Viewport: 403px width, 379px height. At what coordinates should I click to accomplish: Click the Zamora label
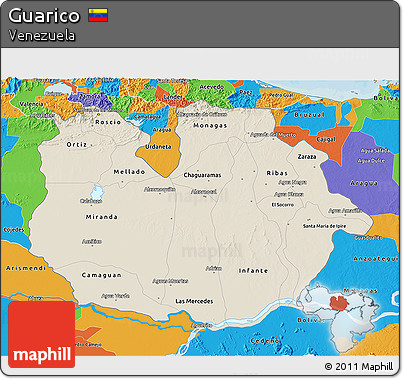click(90, 96)
